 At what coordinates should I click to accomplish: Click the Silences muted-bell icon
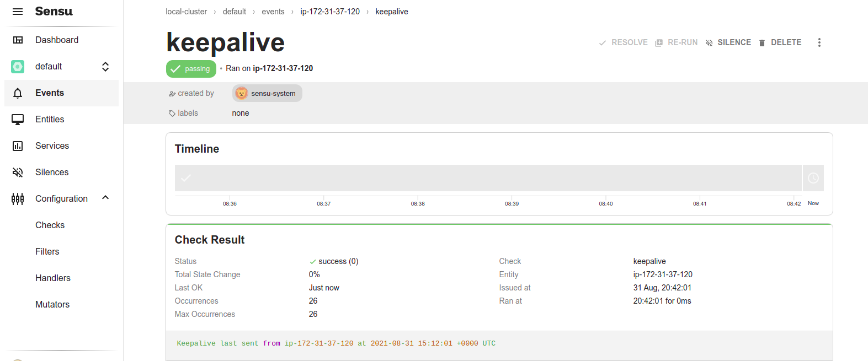click(18, 173)
